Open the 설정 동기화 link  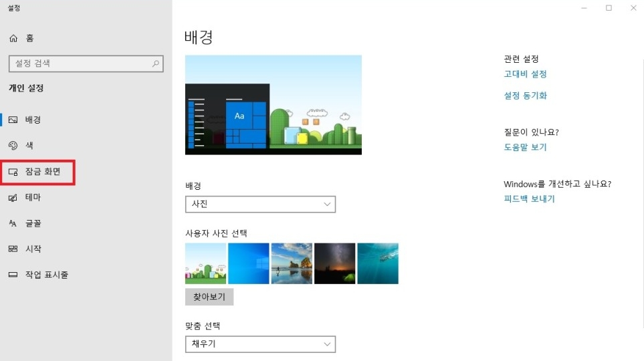(526, 96)
